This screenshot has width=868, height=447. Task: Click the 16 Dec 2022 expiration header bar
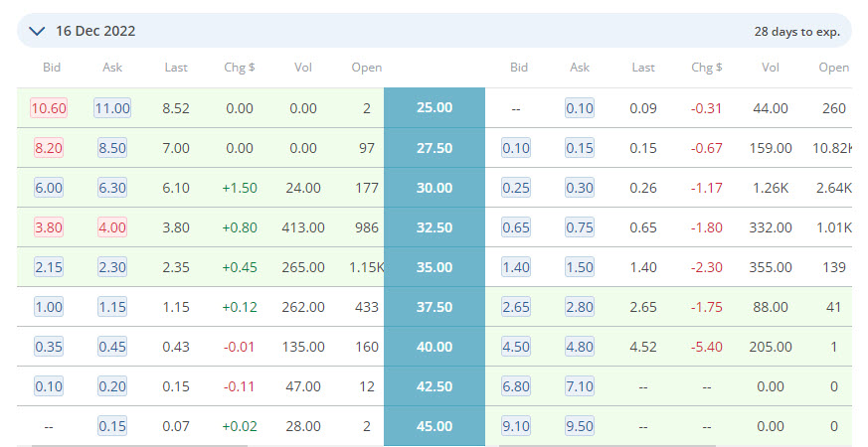tap(434, 31)
